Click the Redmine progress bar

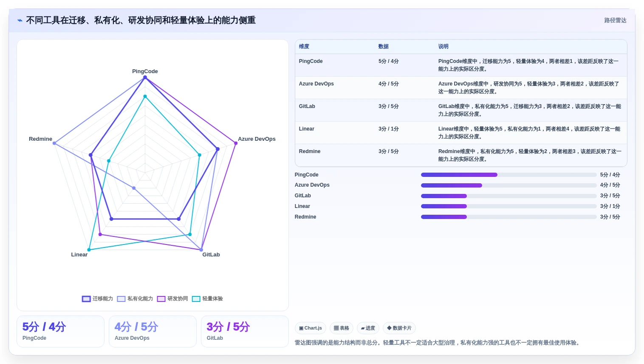(509, 217)
